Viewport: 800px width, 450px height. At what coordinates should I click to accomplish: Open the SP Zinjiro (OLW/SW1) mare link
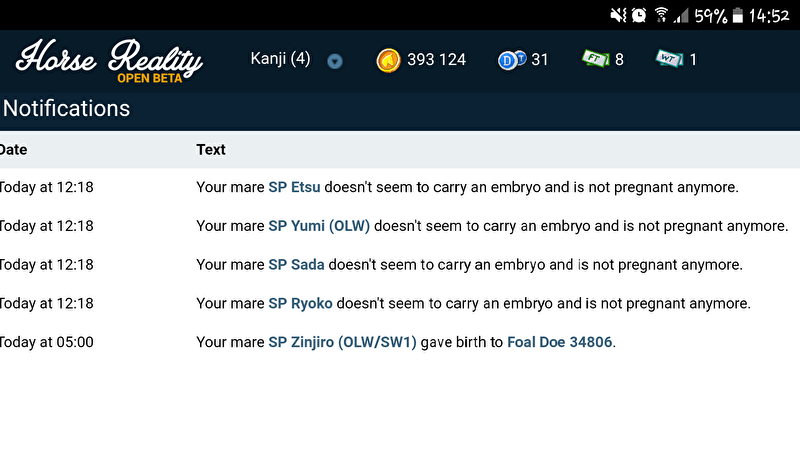coord(342,342)
